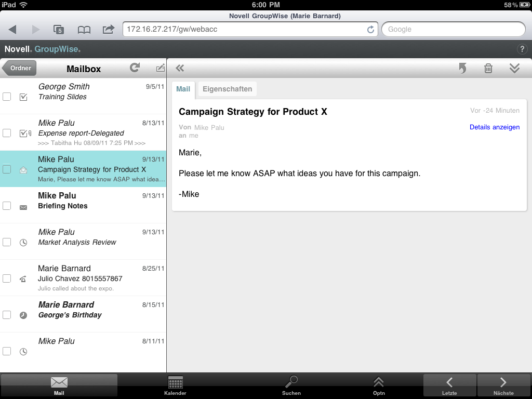Collapse the message pane with double left arrows

(x=180, y=68)
